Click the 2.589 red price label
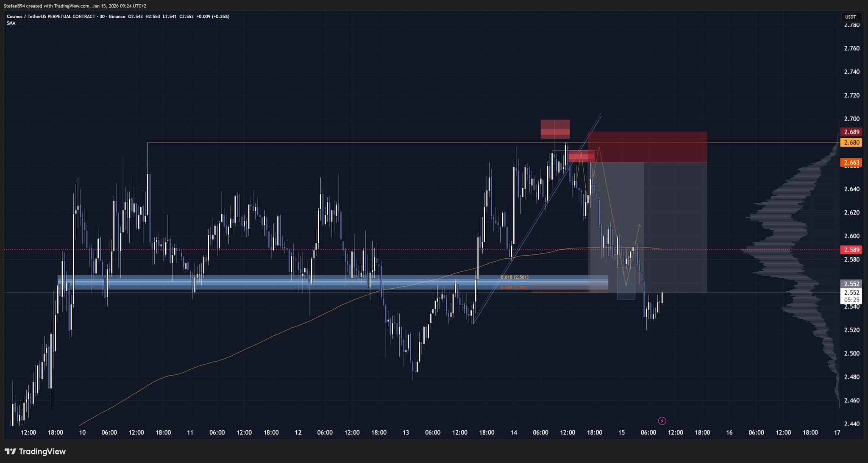 point(851,250)
